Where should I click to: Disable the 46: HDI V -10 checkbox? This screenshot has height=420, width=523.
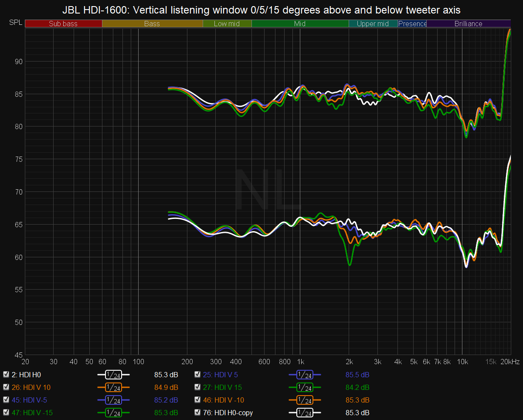click(197, 400)
